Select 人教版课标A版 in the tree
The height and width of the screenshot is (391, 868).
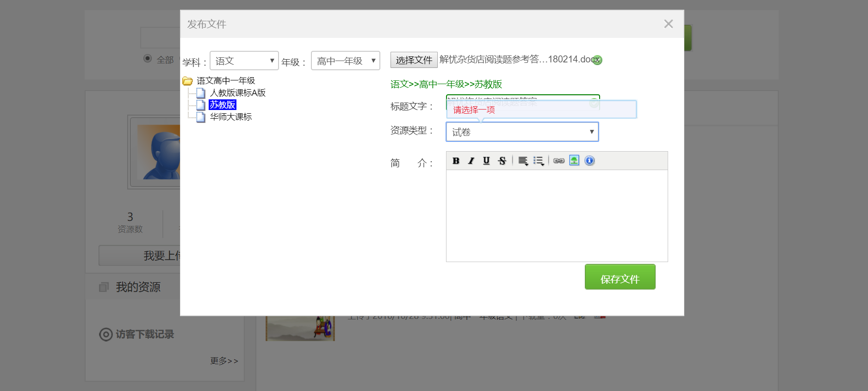(237, 93)
